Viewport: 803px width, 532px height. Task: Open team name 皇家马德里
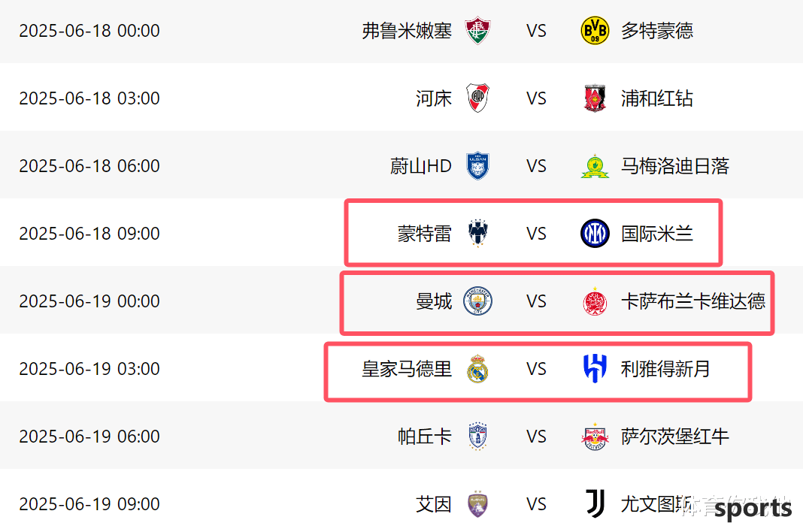pos(407,369)
